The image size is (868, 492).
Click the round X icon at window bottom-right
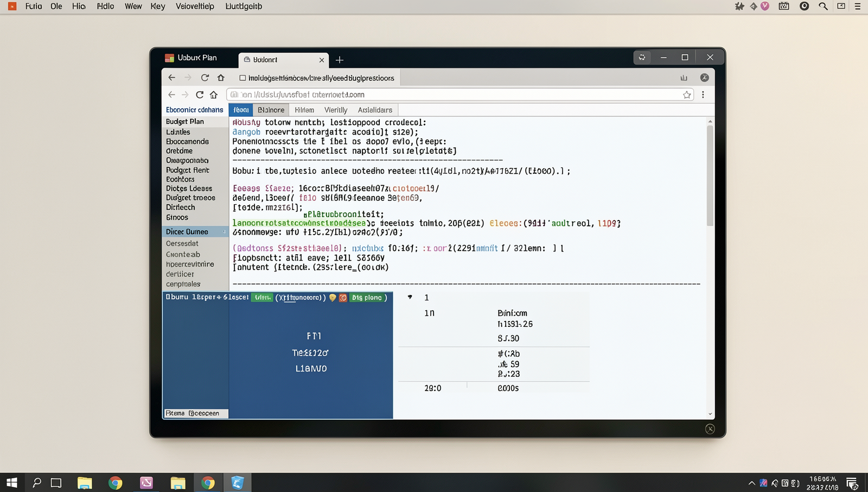pyautogui.click(x=710, y=429)
